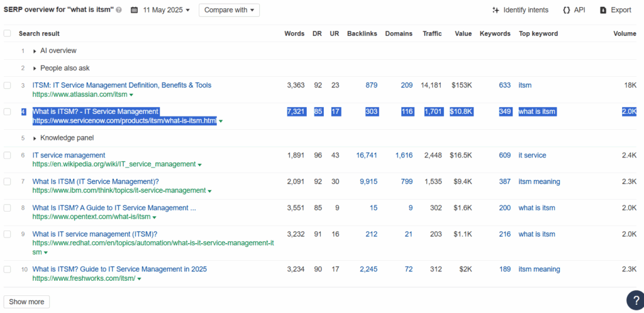This screenshot has height=313, width=644.
Task: Open What Is ITSM (IT Service Management)? link
Action: pyautogui.click(x=96, y=181)
